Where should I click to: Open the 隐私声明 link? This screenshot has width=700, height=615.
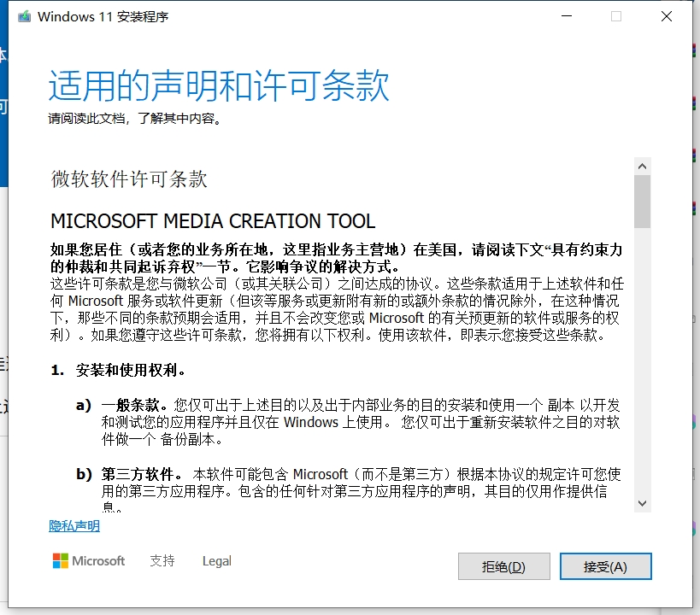coord(74,526)
